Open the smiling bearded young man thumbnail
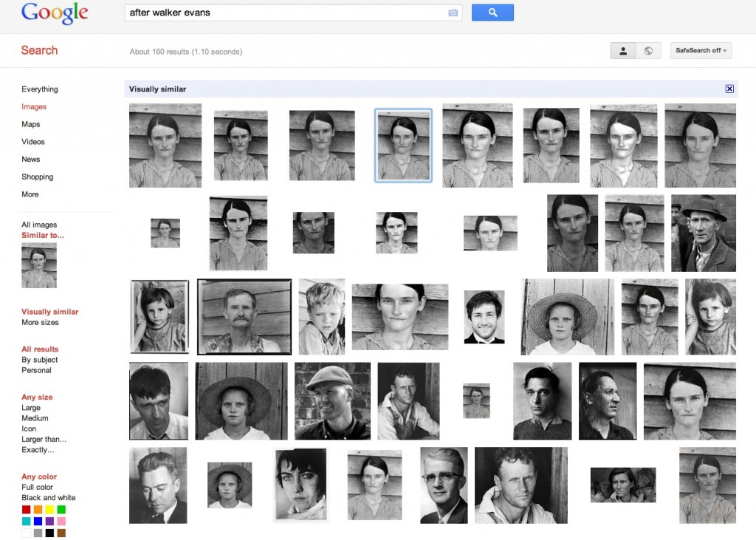 [x=484, y=317]
